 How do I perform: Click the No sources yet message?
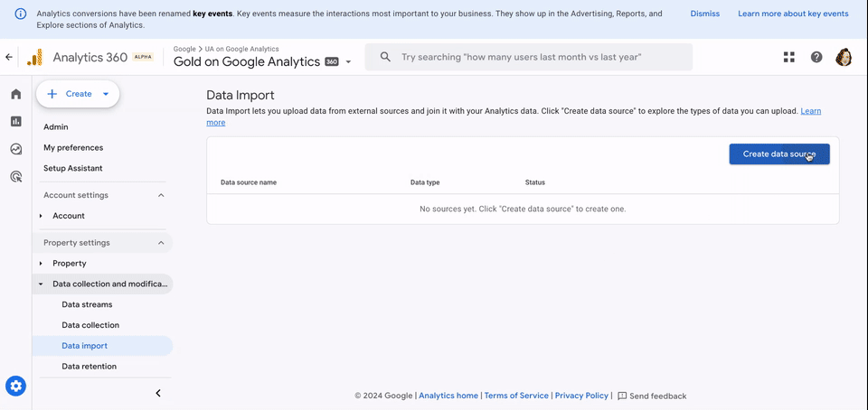click(x=523, y=209)
